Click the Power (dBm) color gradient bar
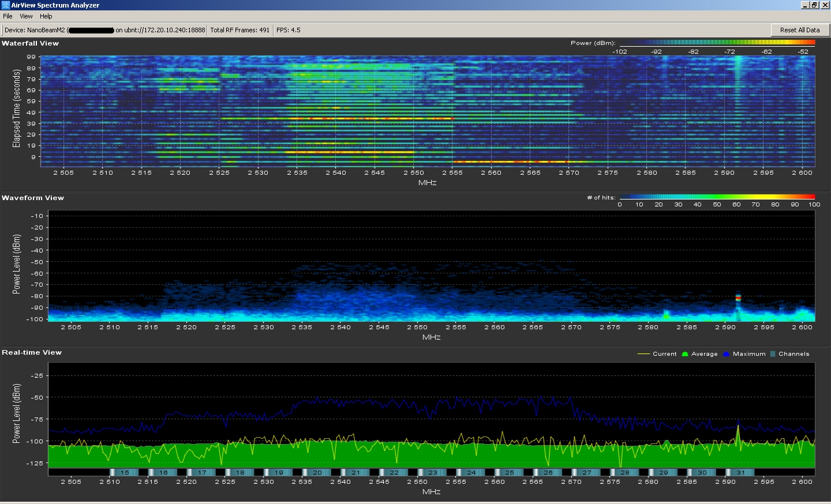Image resolution: width=831 pixels, height=504 pixels. click(717, 43)
